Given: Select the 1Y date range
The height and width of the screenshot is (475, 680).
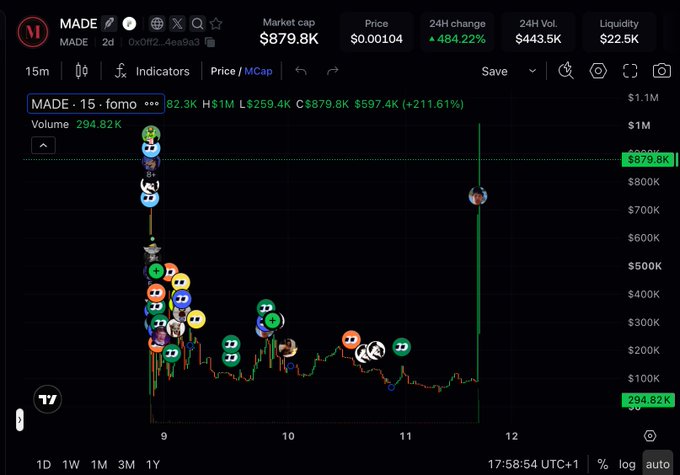Looking at the screenshot, I should 153,465.
